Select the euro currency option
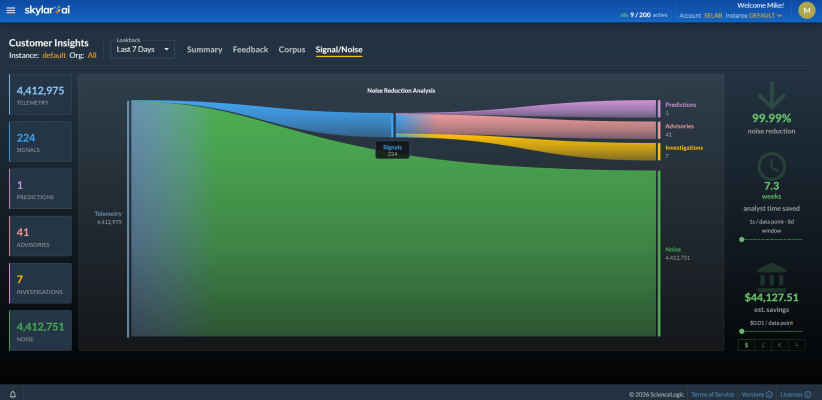Screen dimensions: 822x400 (x=780, y=345)
